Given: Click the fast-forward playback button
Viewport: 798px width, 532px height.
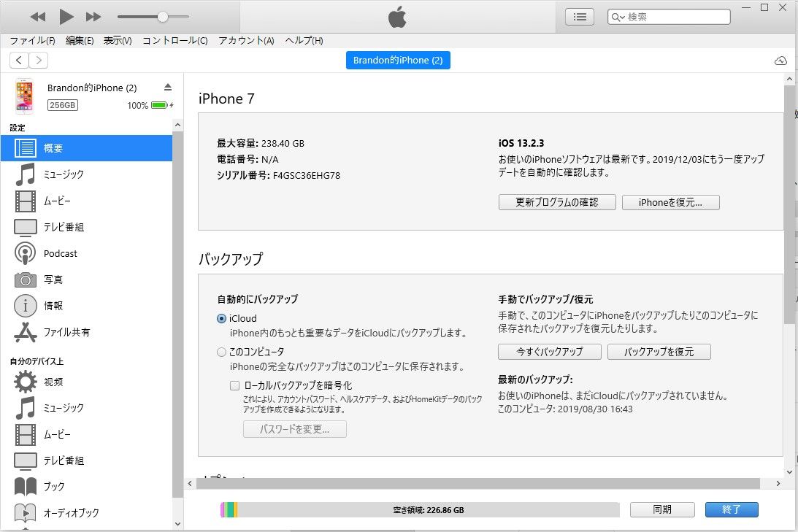Looking at the screenshot, I should [x=93, y=17].
